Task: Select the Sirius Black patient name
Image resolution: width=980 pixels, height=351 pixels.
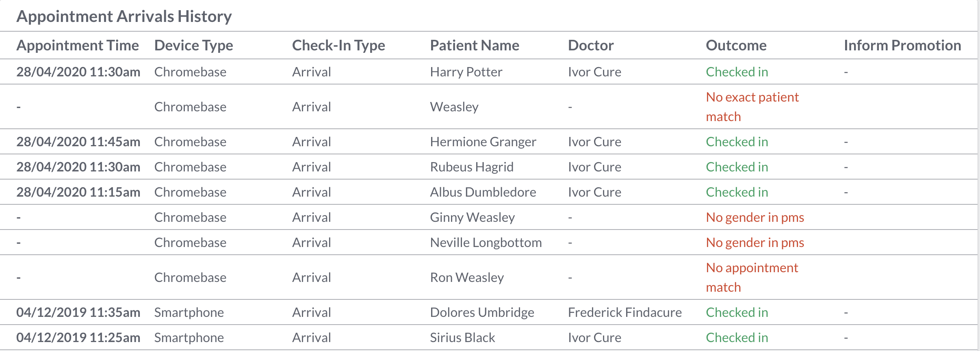Action: (x=462, y=338)
